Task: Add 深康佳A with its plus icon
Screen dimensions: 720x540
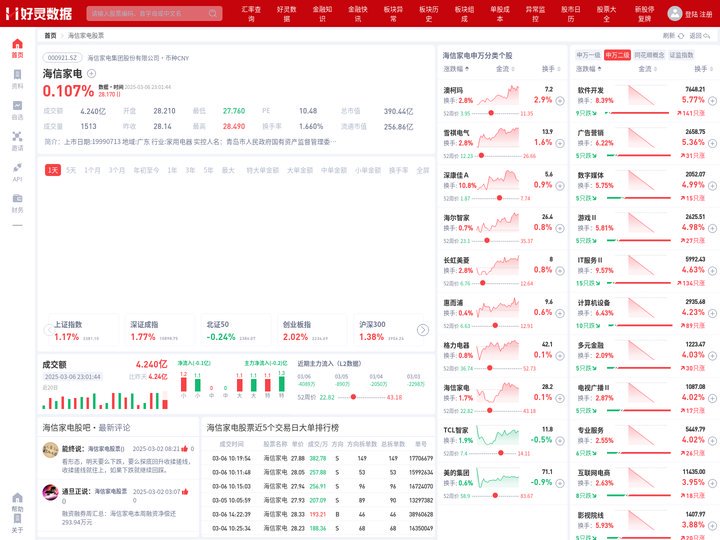Action: (x=560, y=186)
